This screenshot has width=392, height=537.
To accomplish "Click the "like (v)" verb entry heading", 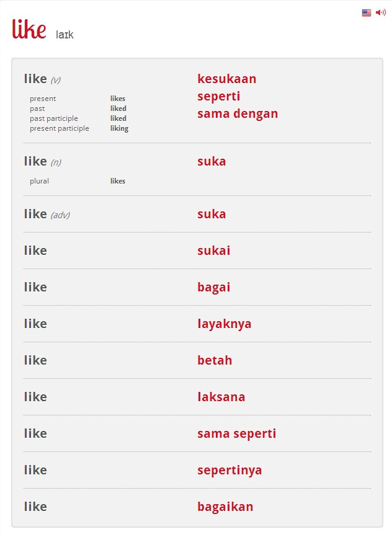I will (42, 79).
